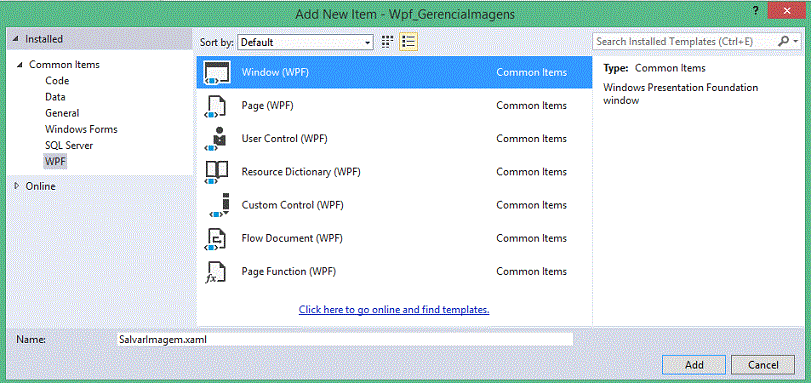
Task: Click the Name field containing SalvarImagem.xaml
Action: (346, 340)
